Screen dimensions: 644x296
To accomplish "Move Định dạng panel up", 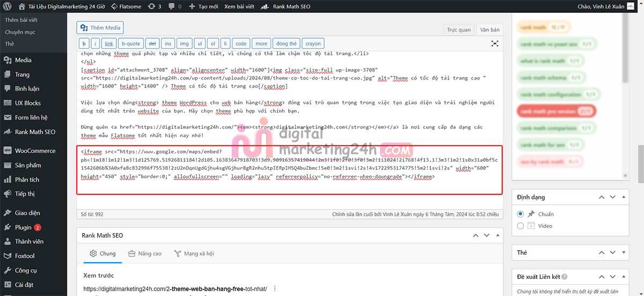I will tap(602, 198).
